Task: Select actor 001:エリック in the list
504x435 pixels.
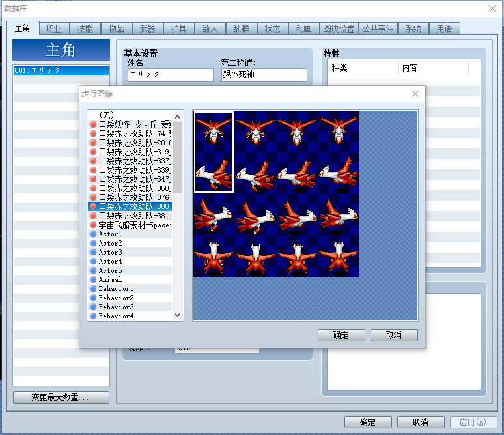Action: click(x=61, y=70)
